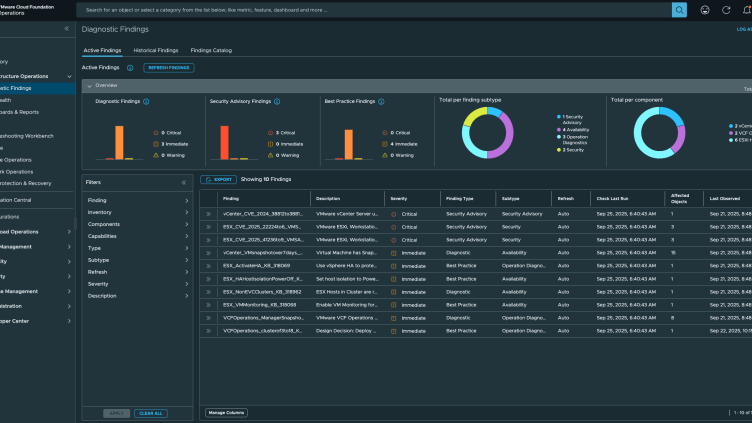
Task: Click Immediate icon in ESX_ActivateHA row
Action: pos(394,266)
